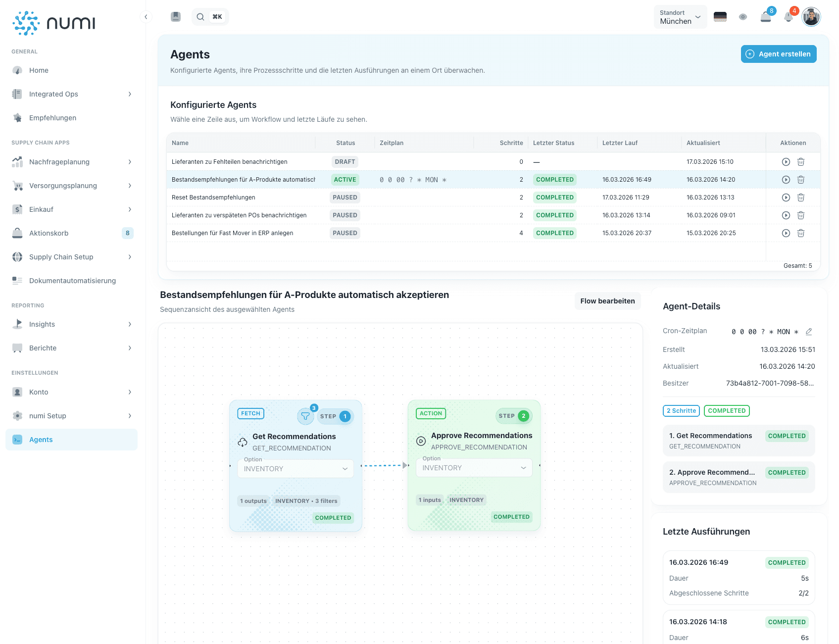Go to Empfehlungen in the sidebar
The width and height of the screenshot is (839, 644).
(52, 118)
